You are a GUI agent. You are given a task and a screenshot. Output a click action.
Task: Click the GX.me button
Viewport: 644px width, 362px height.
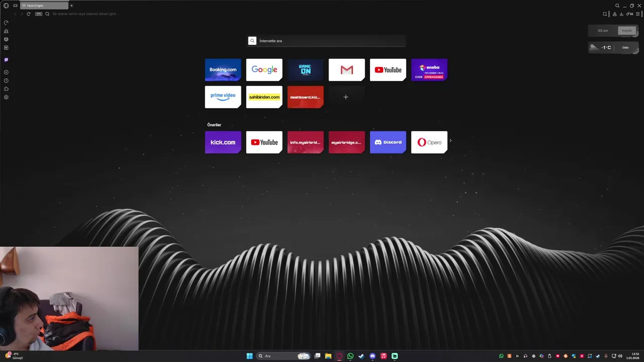603,31
